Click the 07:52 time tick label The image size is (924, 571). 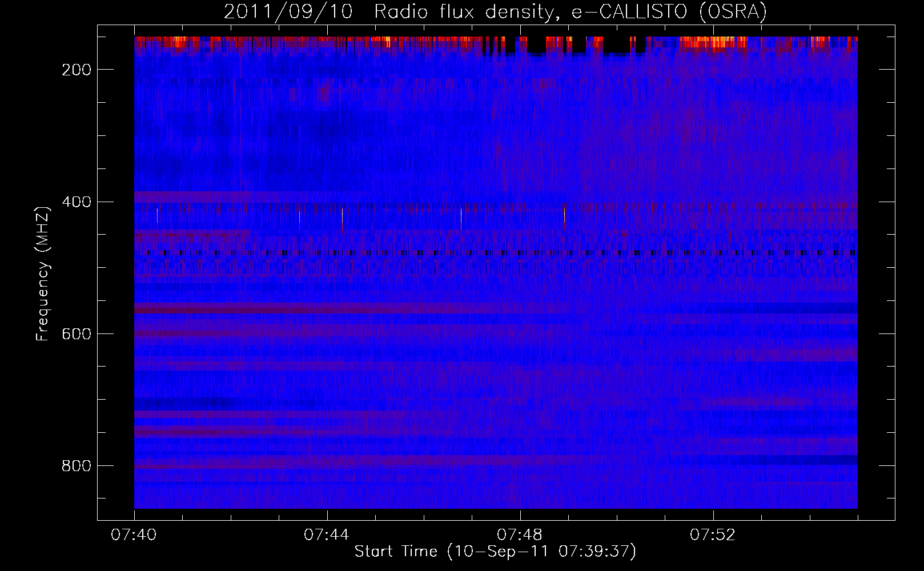click(x=713, y=535)
